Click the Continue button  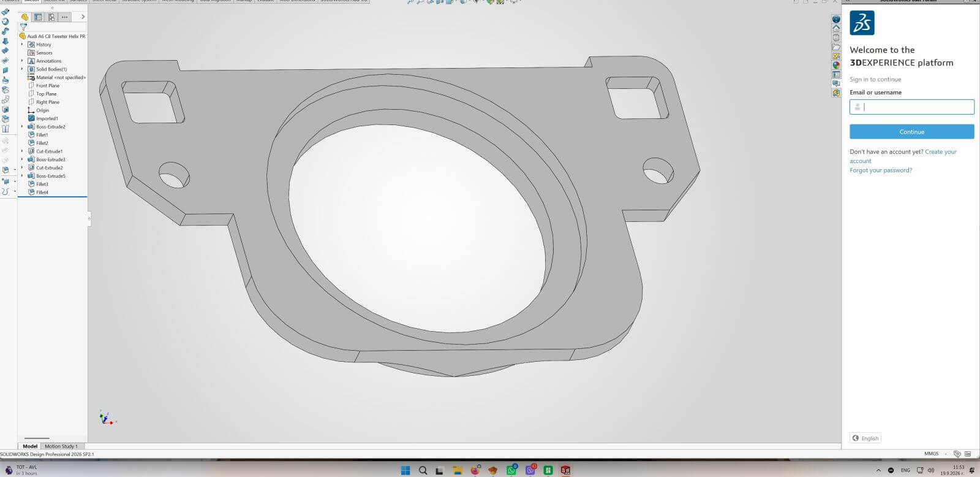[912, 132]
